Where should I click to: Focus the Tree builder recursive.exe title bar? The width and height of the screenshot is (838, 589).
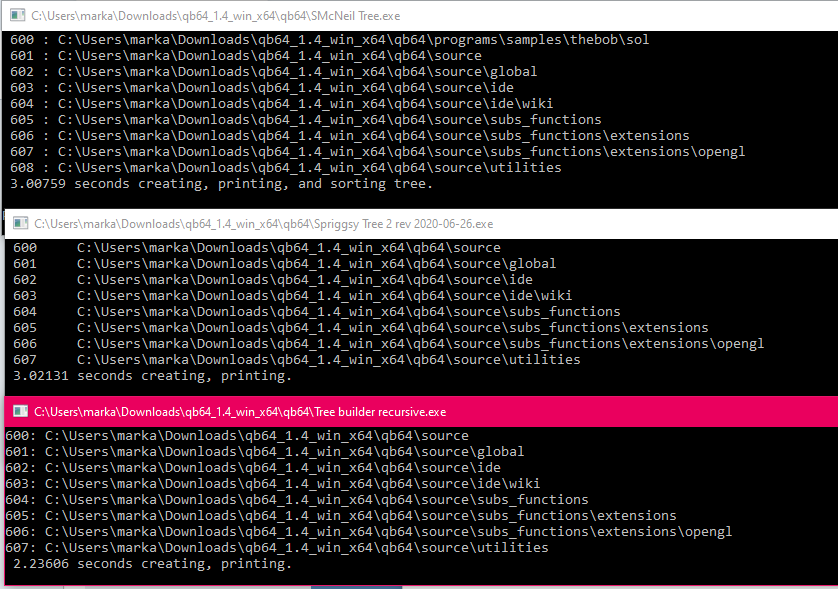[x=421, y=412]
